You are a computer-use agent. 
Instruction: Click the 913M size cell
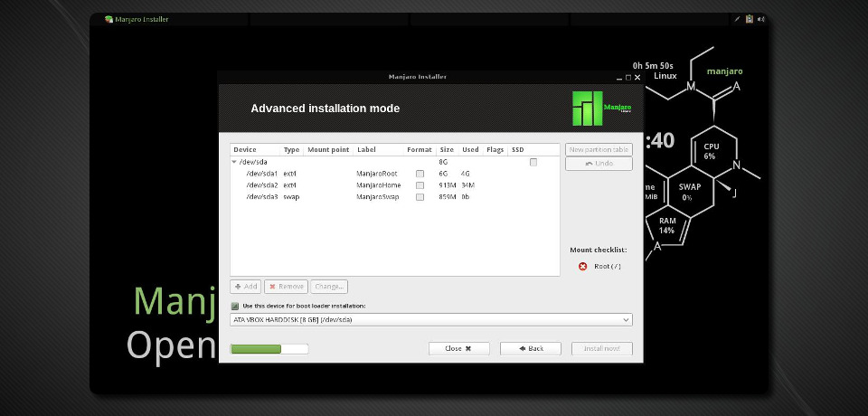(x=448, y=185)
